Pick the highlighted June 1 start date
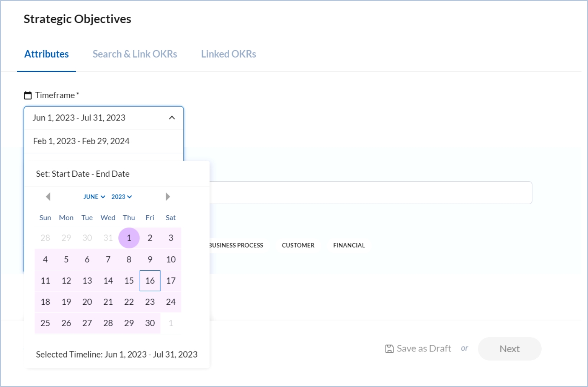This screenshot has height=387, width=588. [129, 238]
